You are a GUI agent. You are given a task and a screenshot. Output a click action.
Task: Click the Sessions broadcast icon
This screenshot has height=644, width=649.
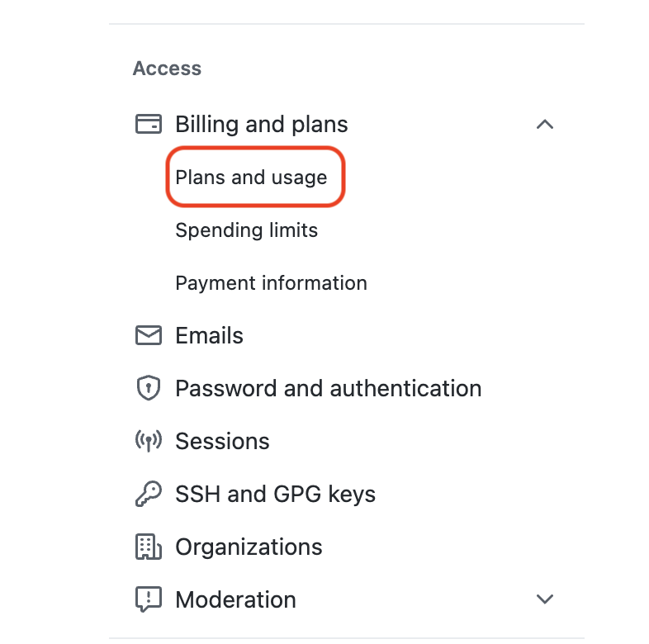pos(148,441)
